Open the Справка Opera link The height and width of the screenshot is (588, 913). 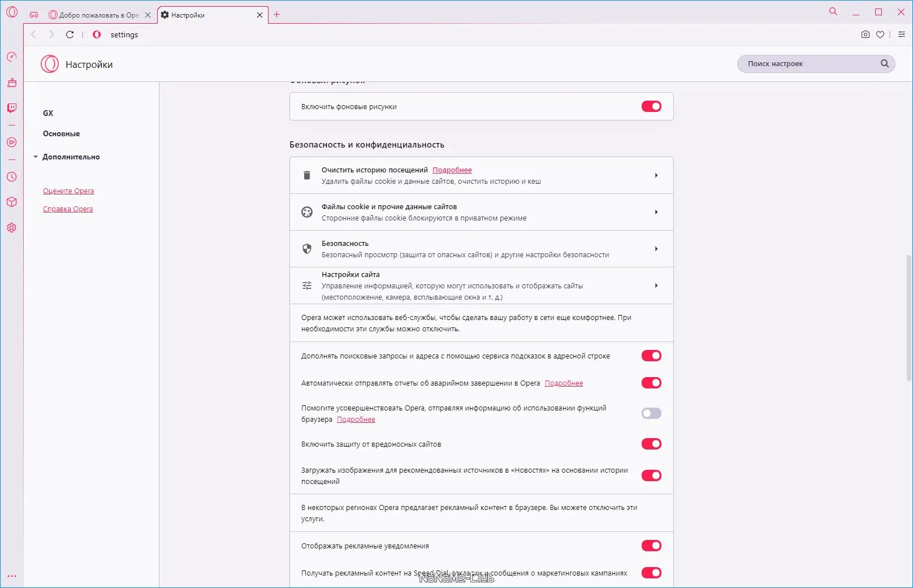click(x=68, y=209)
